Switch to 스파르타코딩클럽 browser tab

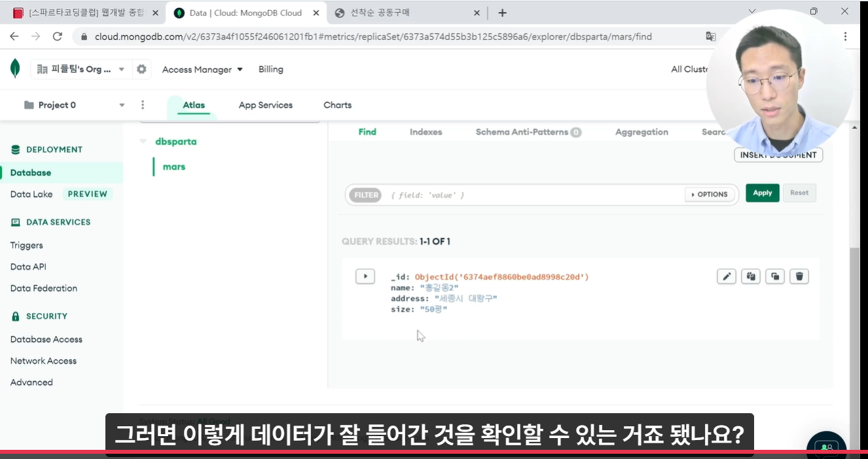tap(84, 13)
